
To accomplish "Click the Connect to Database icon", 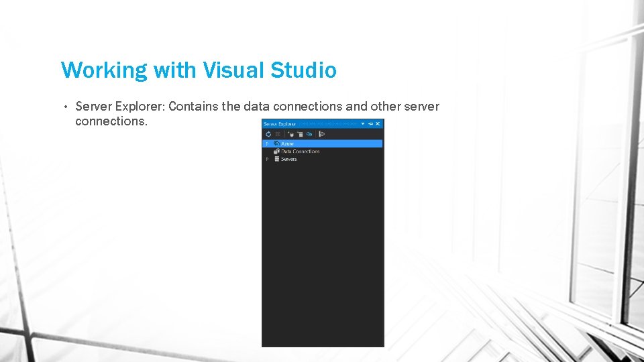I will pos(290,134).
